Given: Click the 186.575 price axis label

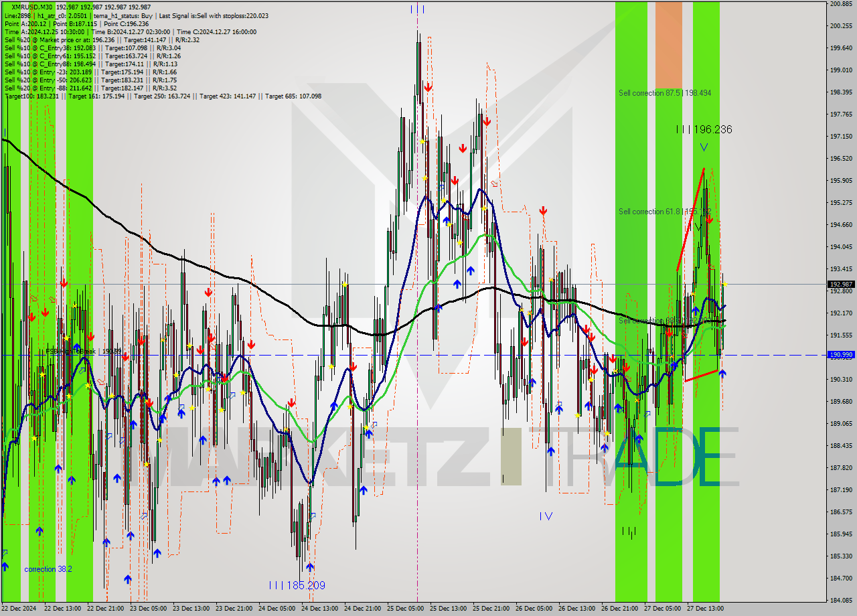Looking at the screenshot, I should coord(841,512).
